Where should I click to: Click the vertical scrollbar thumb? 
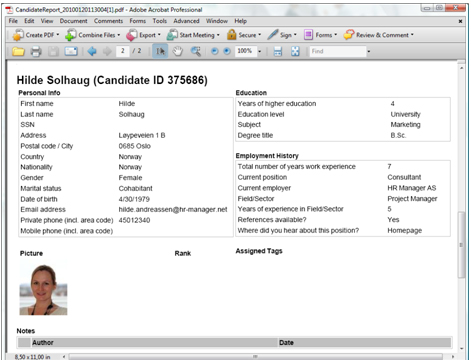pos(461,244)
